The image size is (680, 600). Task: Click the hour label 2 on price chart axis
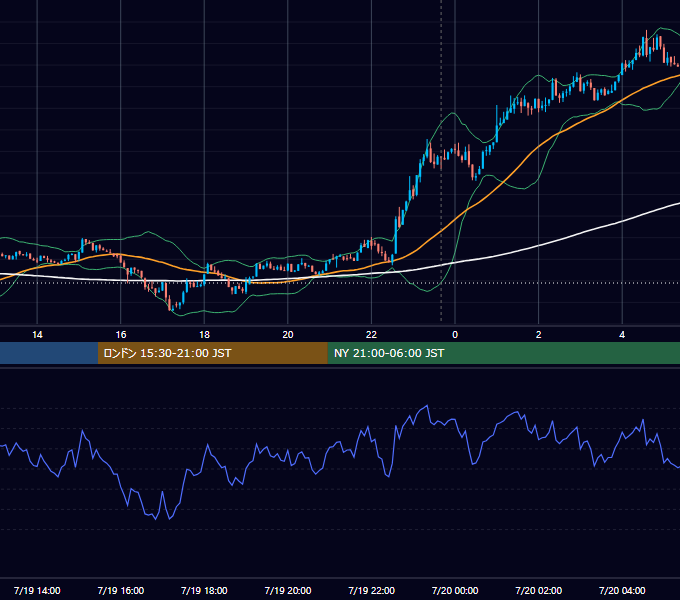coord(539,335)
